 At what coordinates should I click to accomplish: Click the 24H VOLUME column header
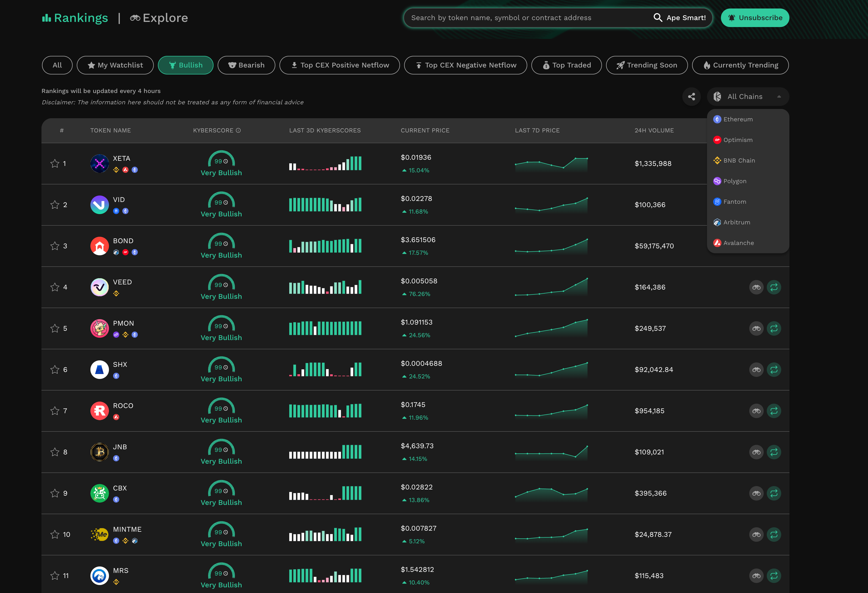pos(654,130)
